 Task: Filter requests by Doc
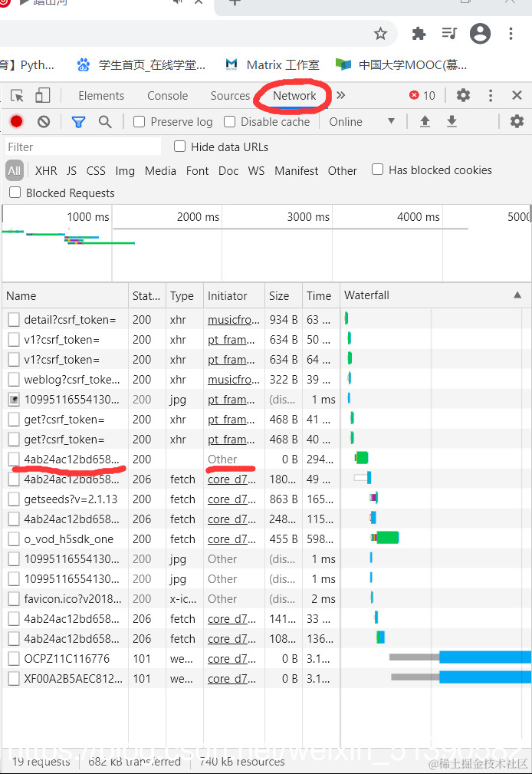[x=228, y=171]
